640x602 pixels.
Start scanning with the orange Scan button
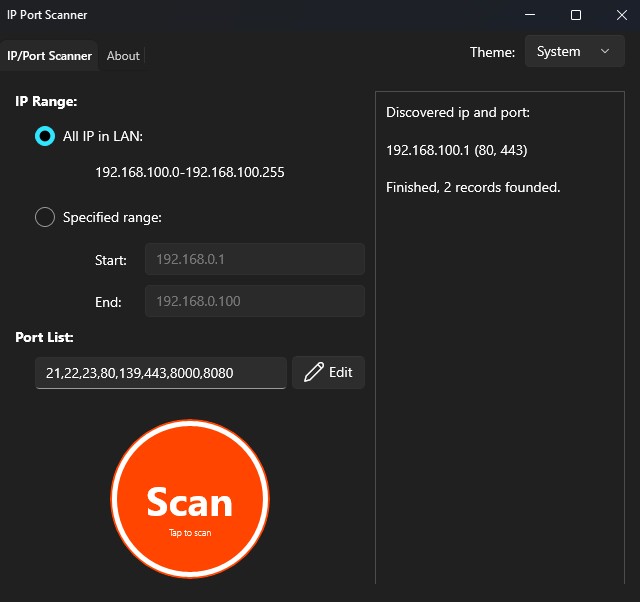tap(190, 499)
